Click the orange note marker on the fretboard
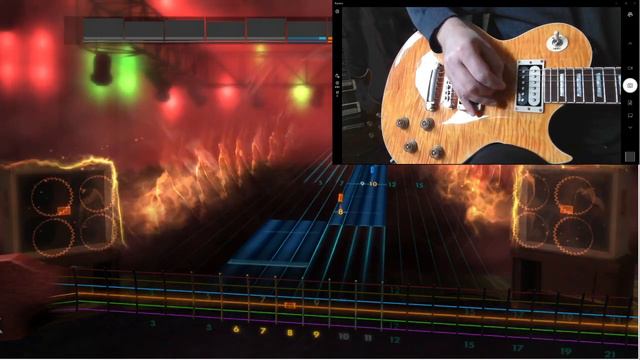This screenshot has width=640, height=360. 289,305
